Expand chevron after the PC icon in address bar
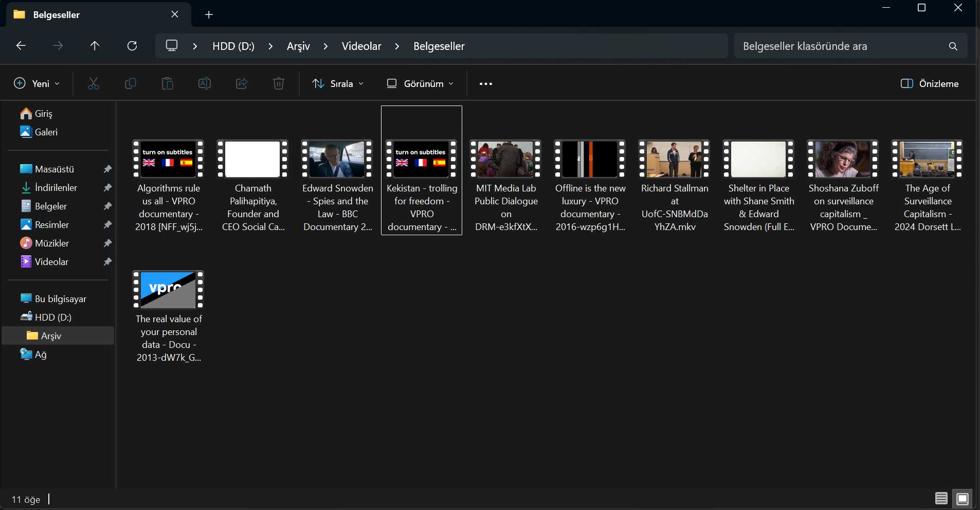980x510 pixels. point(195,46)
